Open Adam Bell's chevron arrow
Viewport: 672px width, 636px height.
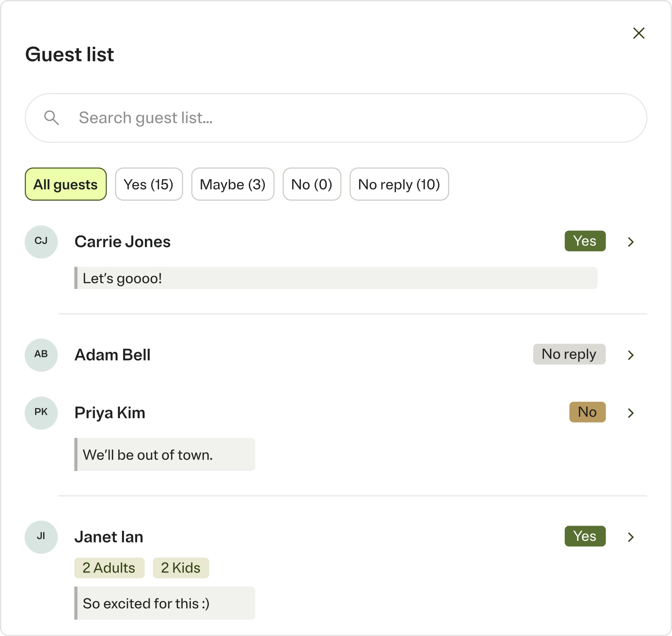click(x=631, y=355)
